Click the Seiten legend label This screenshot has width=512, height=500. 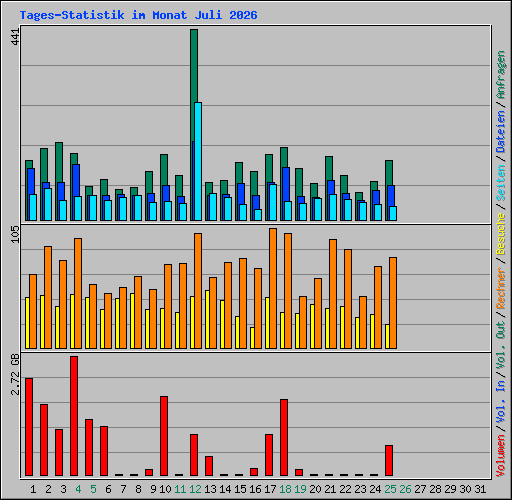[501, 183]
